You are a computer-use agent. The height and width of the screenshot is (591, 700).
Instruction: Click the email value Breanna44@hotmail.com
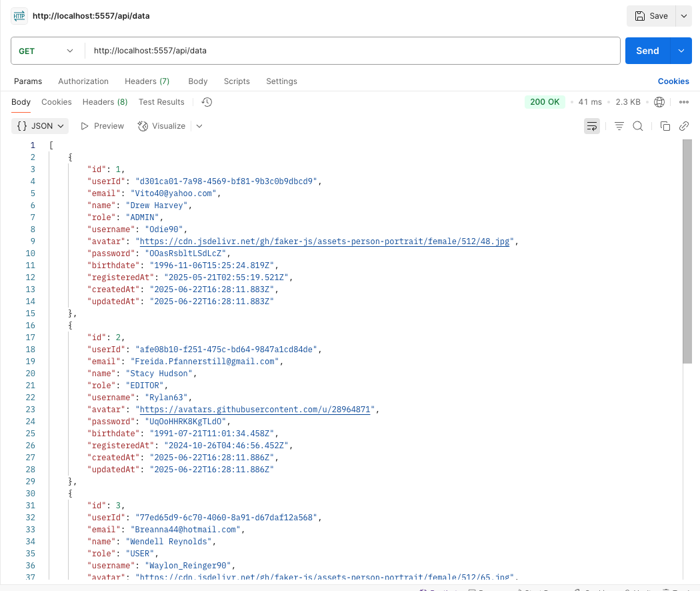(x=186, y=530)
